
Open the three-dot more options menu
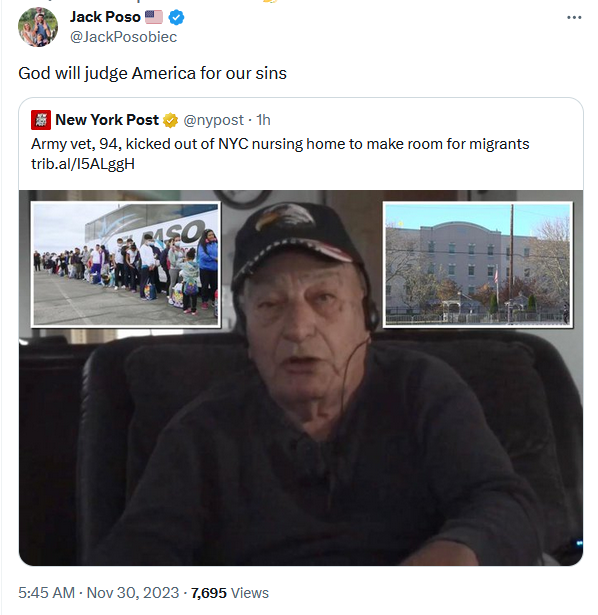pyautogui.click(x=574, y=18)
